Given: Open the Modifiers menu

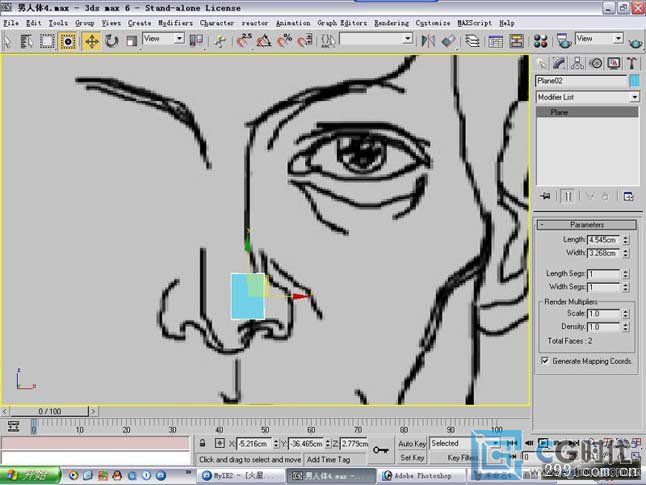Looking at the screenshot, I should click(x=175, y=23).
